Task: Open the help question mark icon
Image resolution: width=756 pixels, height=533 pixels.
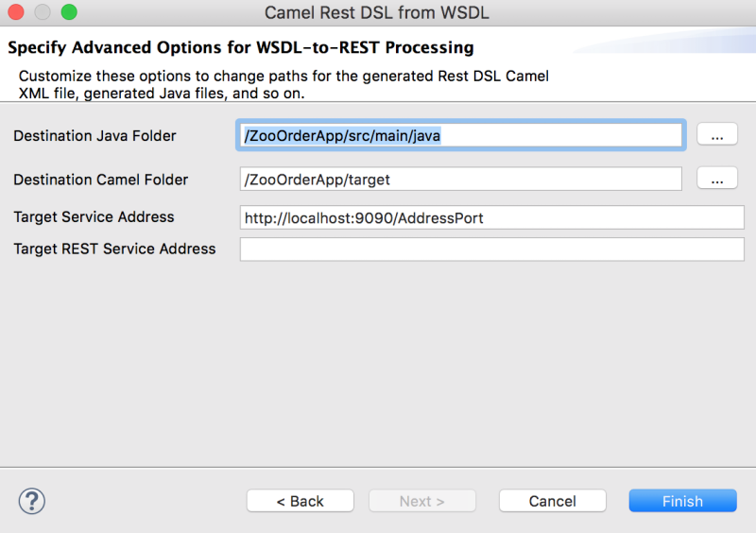Action: click(32, 501)
